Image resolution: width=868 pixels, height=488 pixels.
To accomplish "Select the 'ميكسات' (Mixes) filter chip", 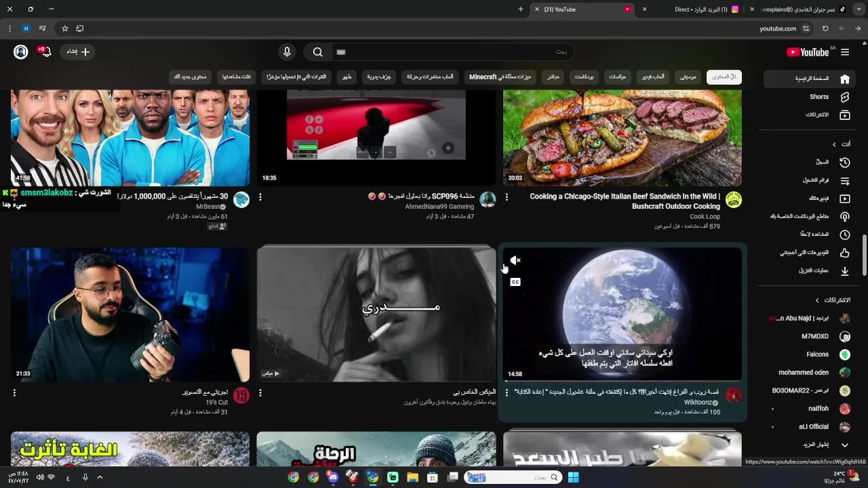I will coord(617,77).
